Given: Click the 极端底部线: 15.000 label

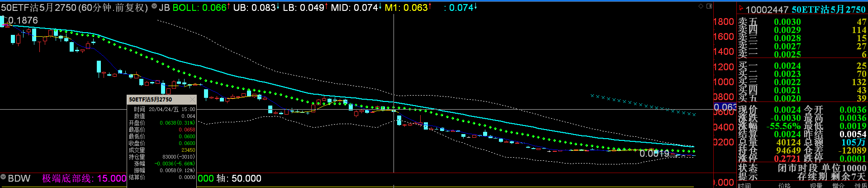Looking at the screenshot, I should [84, 178].
